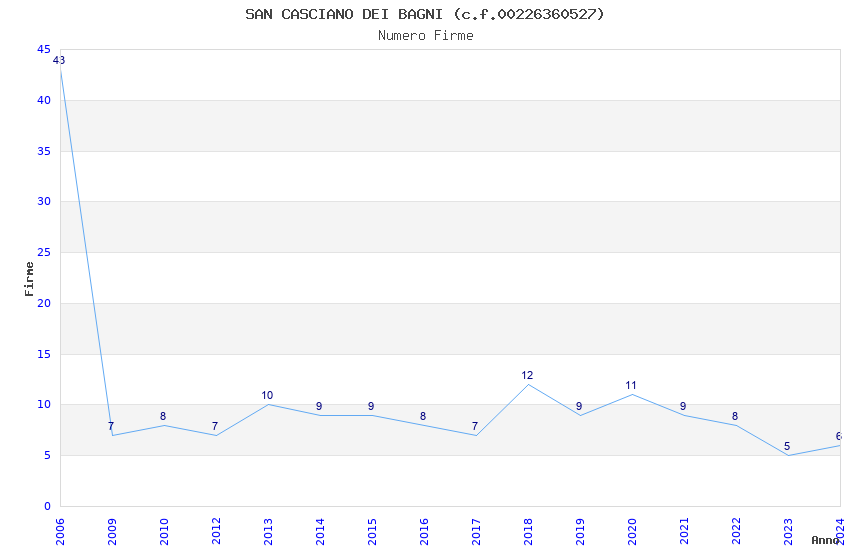Click the data value 9 for 2021

click(x=683, y=406)
